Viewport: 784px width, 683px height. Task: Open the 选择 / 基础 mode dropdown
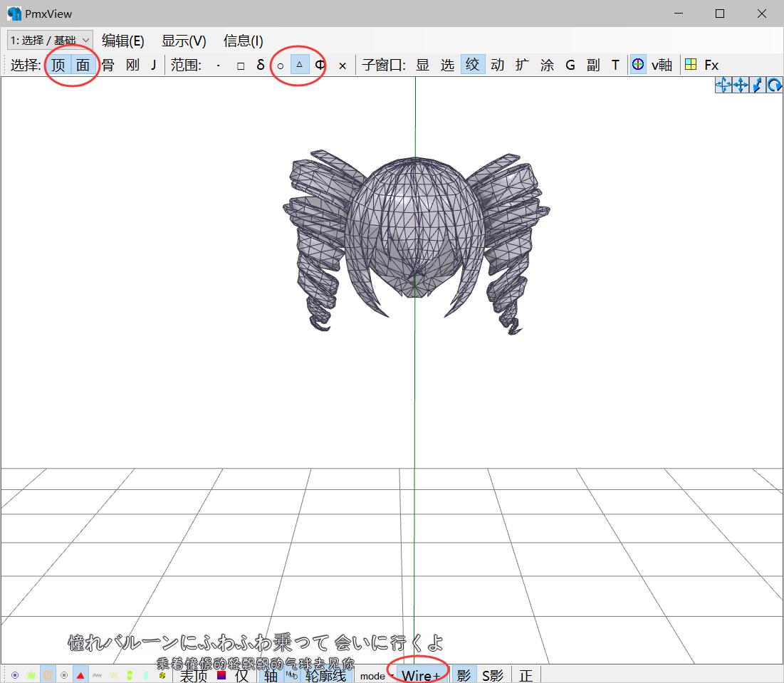pos(50,40)
